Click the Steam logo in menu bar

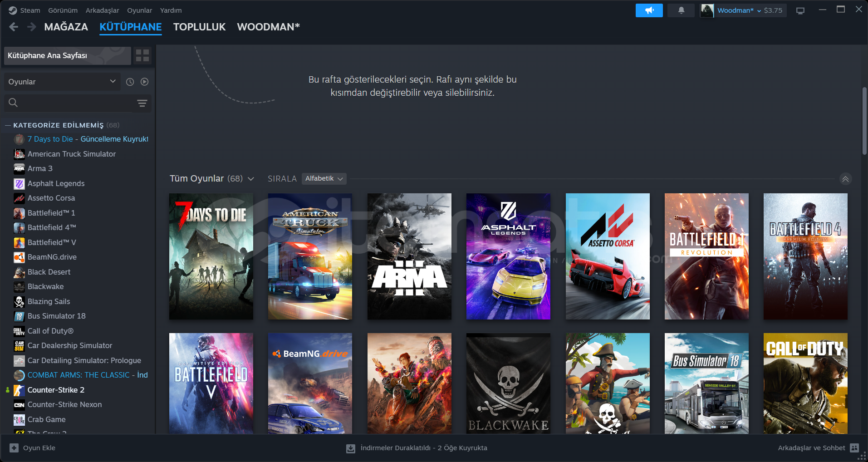(13, 10)
